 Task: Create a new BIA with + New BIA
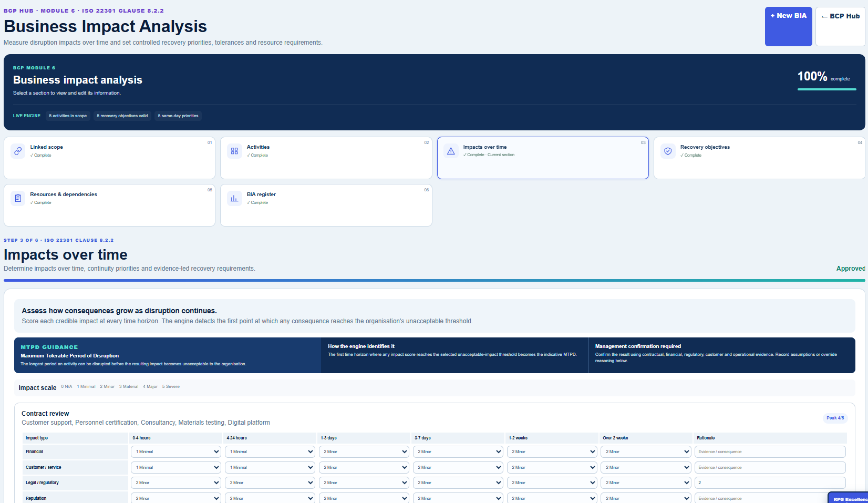[788, 26]
